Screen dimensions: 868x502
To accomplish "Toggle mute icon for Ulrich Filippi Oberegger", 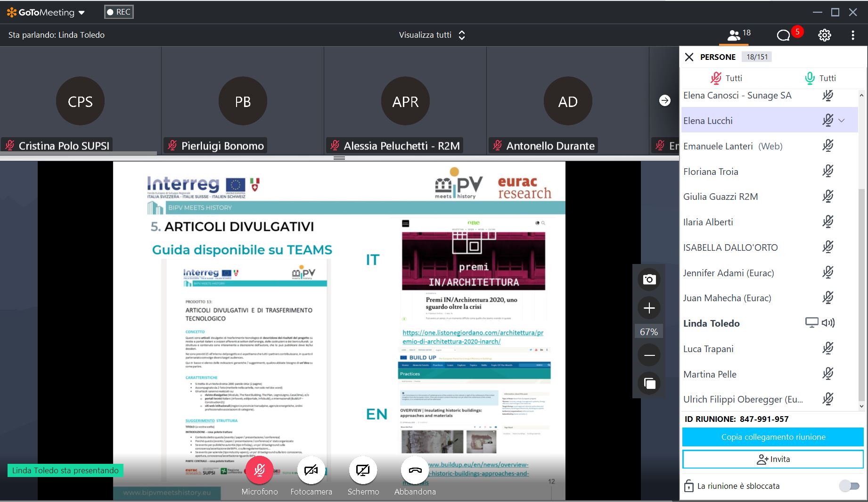I will (x=828, y=399).
